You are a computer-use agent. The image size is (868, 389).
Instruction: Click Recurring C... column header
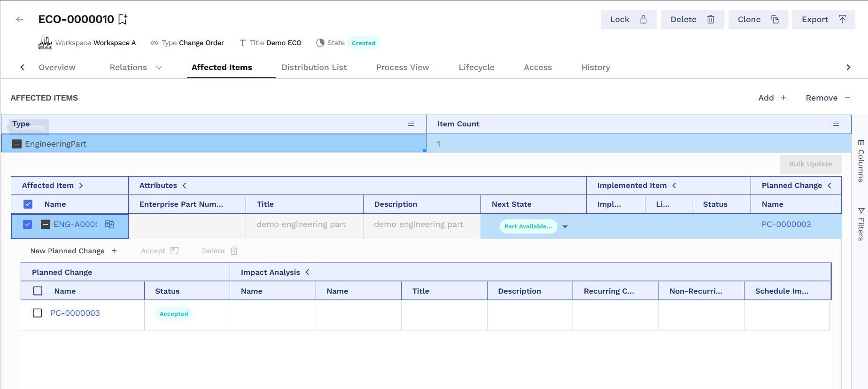(609, 291)
